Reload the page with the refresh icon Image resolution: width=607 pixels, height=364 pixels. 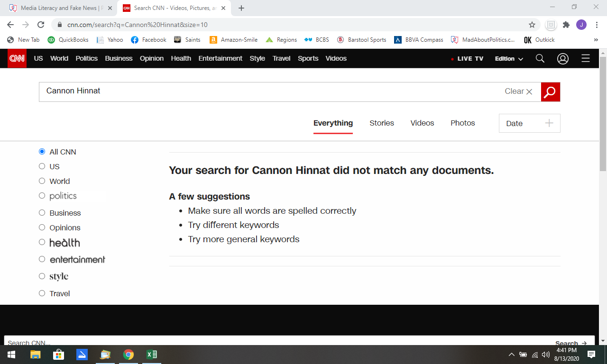[x=41, y=25]
